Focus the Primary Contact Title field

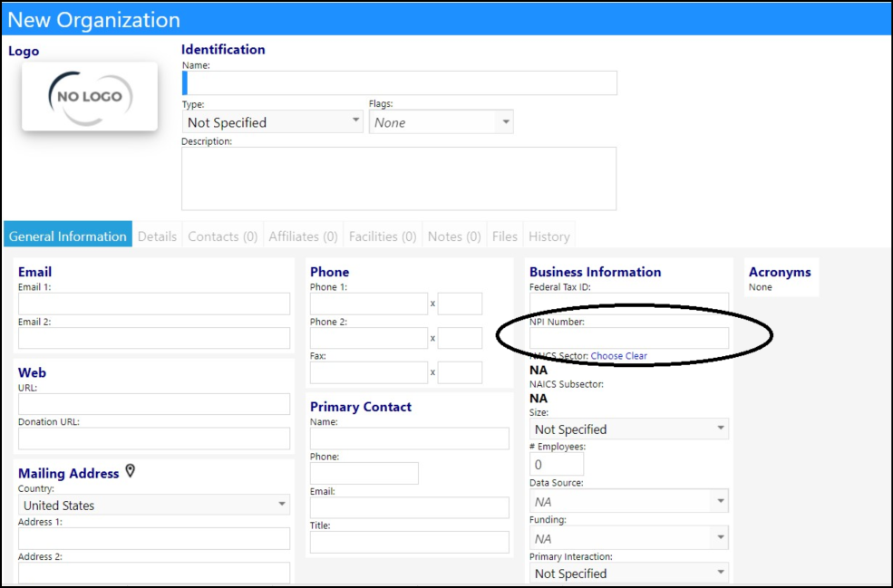coord(410,542)
